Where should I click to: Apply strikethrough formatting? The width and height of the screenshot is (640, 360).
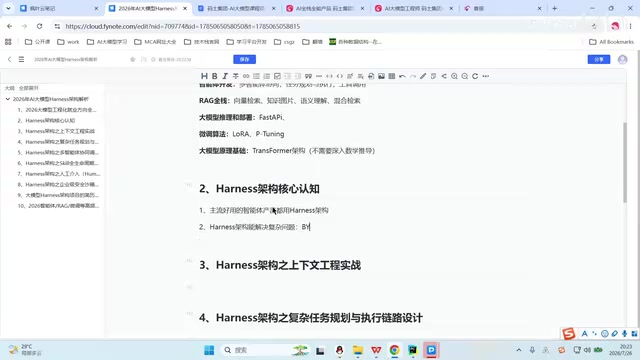[236, 76]
